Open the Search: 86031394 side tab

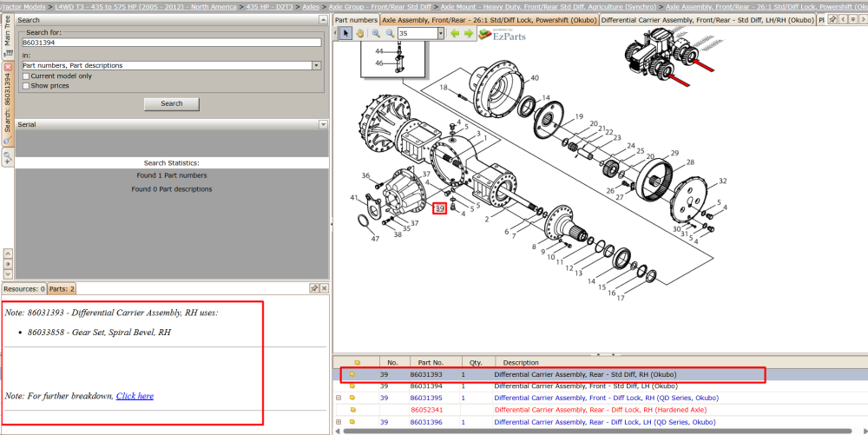coord(8,102)
